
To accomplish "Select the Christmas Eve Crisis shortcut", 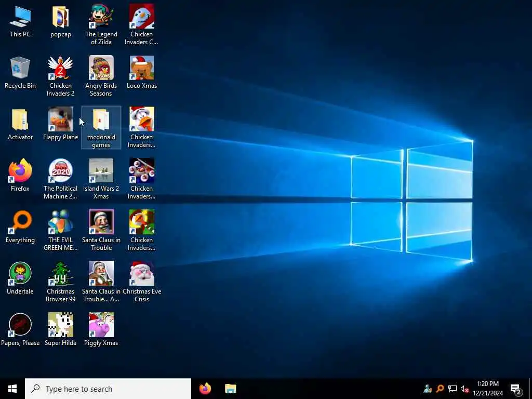I will [142, 282].
